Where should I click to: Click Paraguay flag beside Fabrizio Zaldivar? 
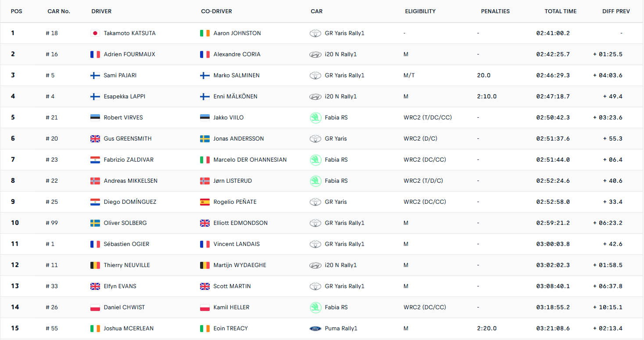pyautogui.click(x=95, y=160)
